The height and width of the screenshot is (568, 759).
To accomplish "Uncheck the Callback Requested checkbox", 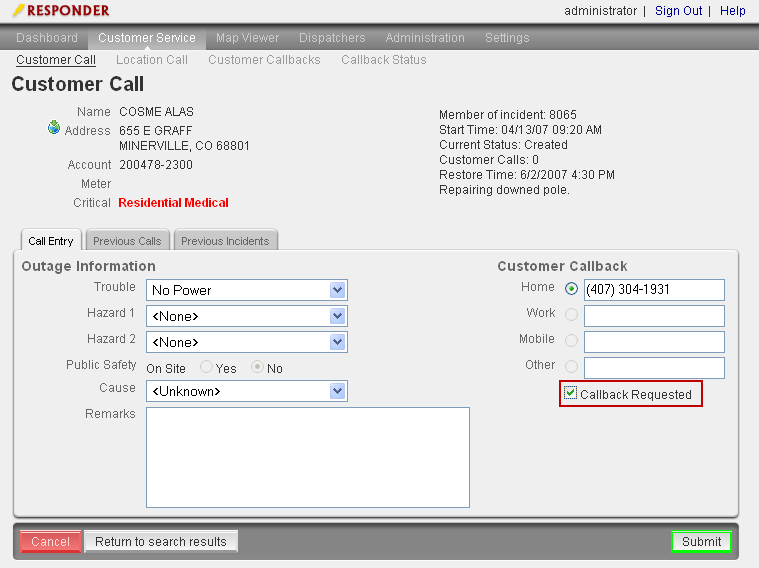I will pyautogui.click(x=571, y=394).
